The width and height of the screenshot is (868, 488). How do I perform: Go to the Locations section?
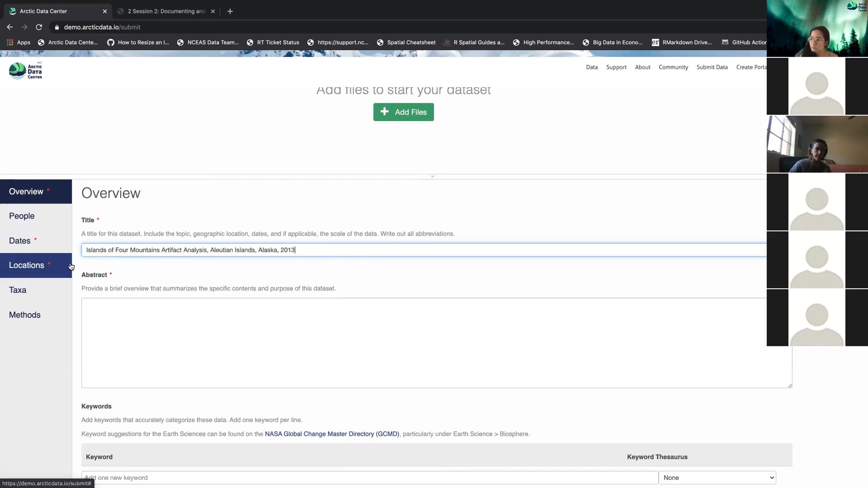(26, 265)
